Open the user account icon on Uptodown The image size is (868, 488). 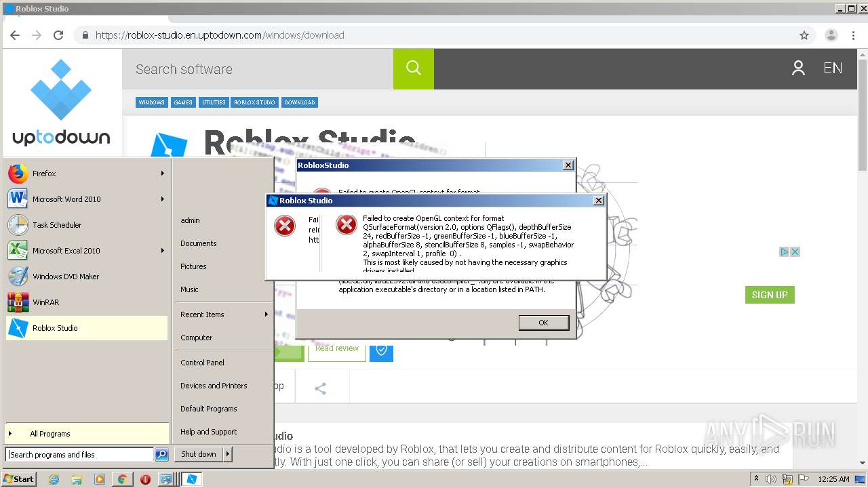(798, 68)
